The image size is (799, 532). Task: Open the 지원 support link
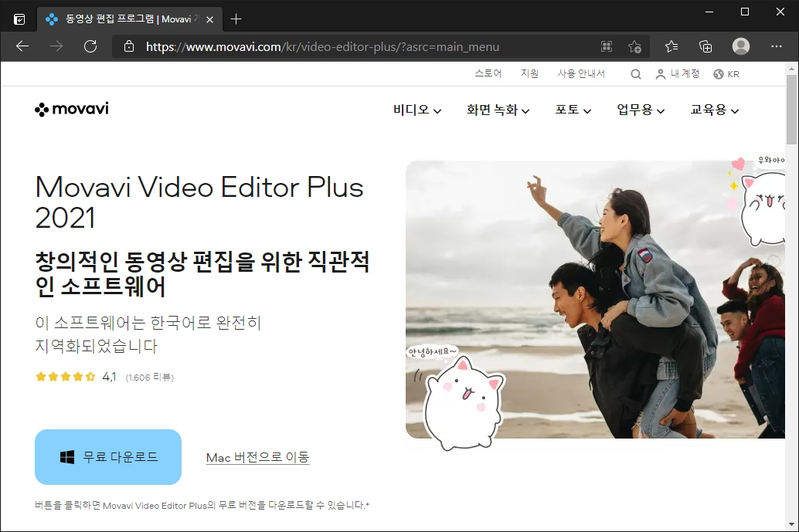[x=529, y=73]
